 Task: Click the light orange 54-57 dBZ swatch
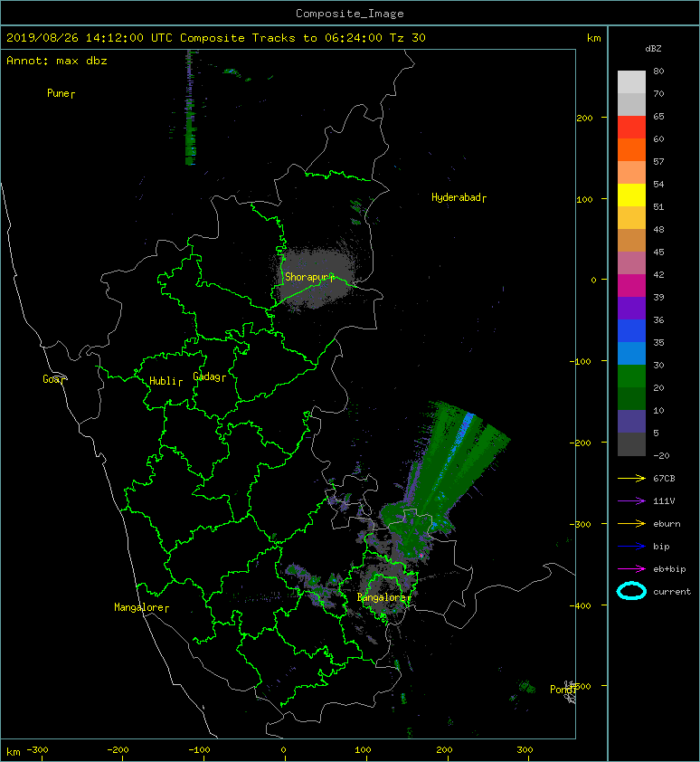(x=631, y=173)
